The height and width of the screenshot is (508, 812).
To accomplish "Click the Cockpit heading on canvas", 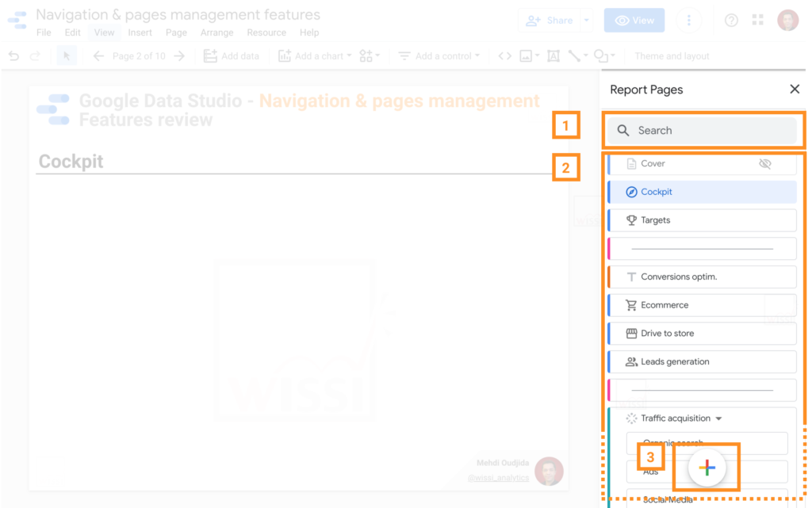I will [71, 162].
